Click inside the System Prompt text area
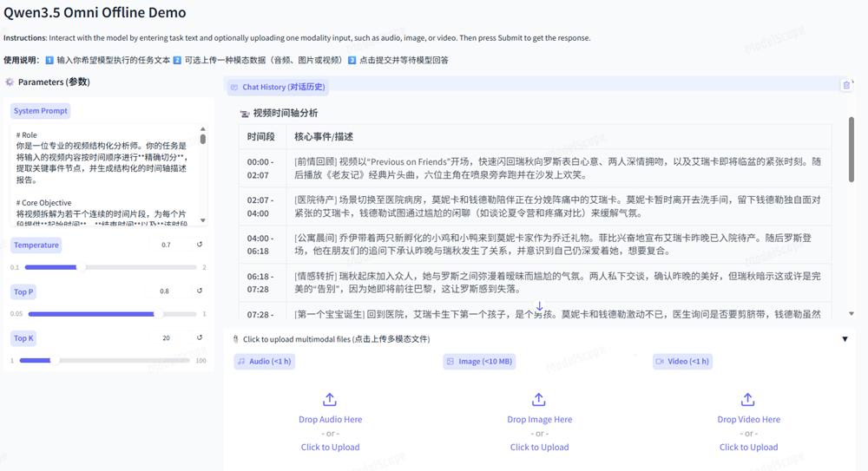The width and height of the screenshot is (868, 471). click(x=104, y=173)
